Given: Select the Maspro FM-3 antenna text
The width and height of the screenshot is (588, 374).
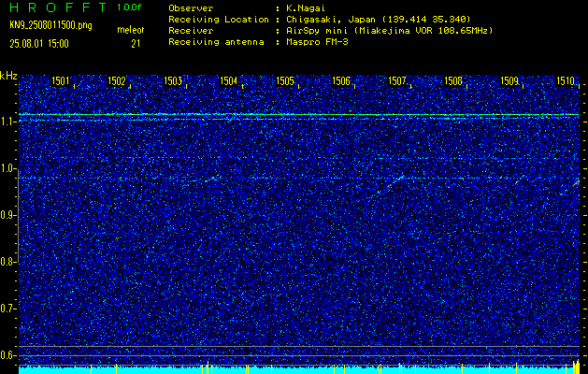Looking at the screenshot, I should [x=317, y=42].
